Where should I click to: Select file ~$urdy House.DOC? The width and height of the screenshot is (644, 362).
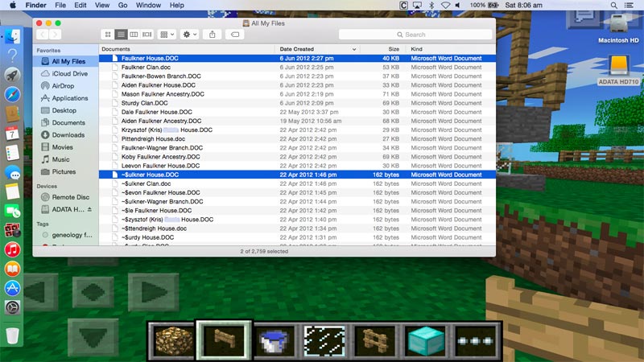(297, 237)
